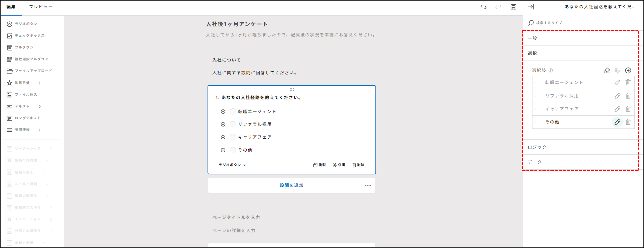
Task: Open the ラジオボタン question type dropdown
Action: pos(232,165)
